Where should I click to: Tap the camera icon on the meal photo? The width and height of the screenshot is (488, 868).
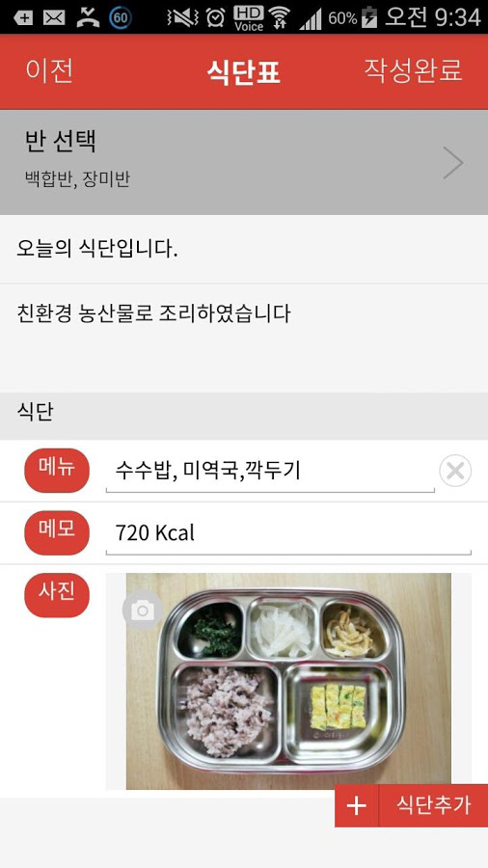[143, 610]
